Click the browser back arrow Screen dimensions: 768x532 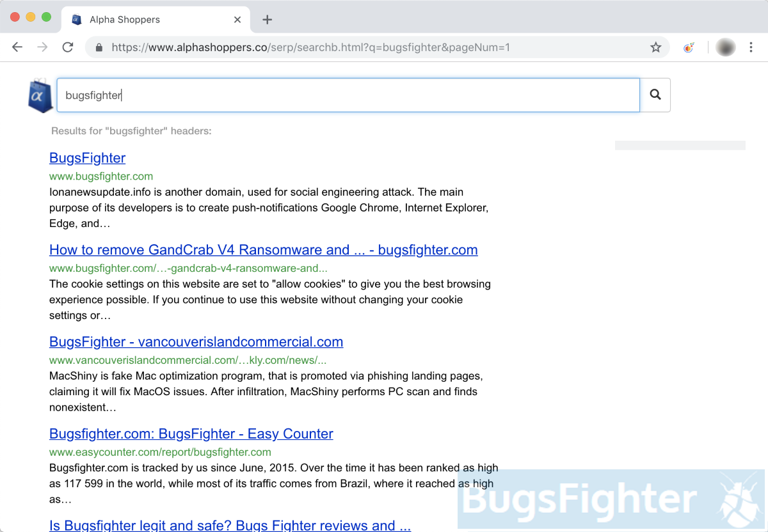click(17, 47)
